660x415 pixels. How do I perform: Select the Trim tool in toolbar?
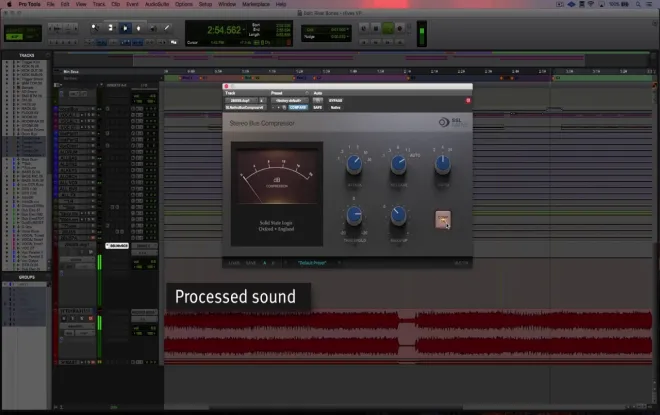pos(110,28)
